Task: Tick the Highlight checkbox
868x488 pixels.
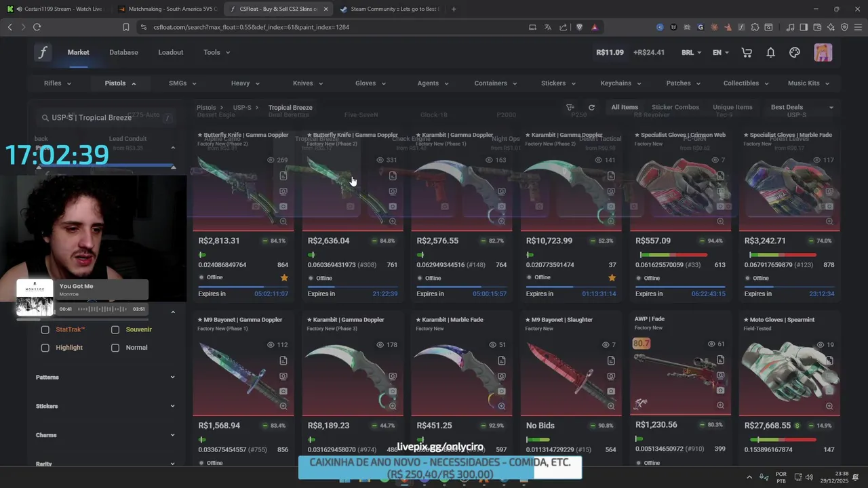Action: coord(45,348)
